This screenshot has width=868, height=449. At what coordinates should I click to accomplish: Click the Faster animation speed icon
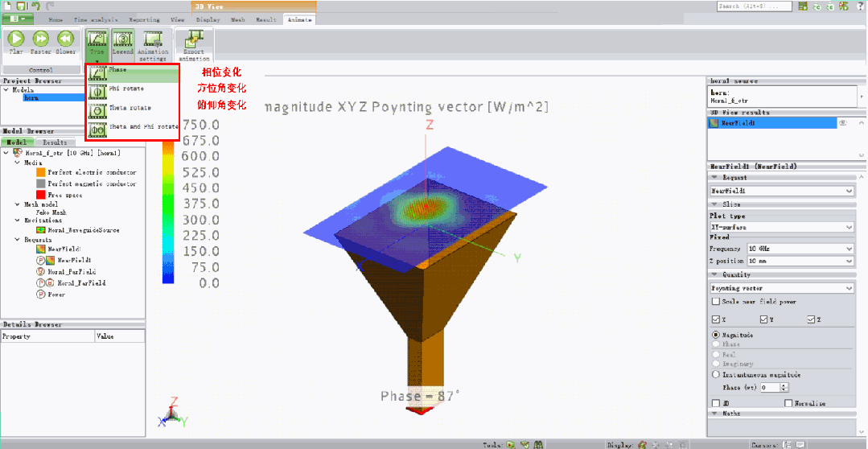(x=40, y=39)
